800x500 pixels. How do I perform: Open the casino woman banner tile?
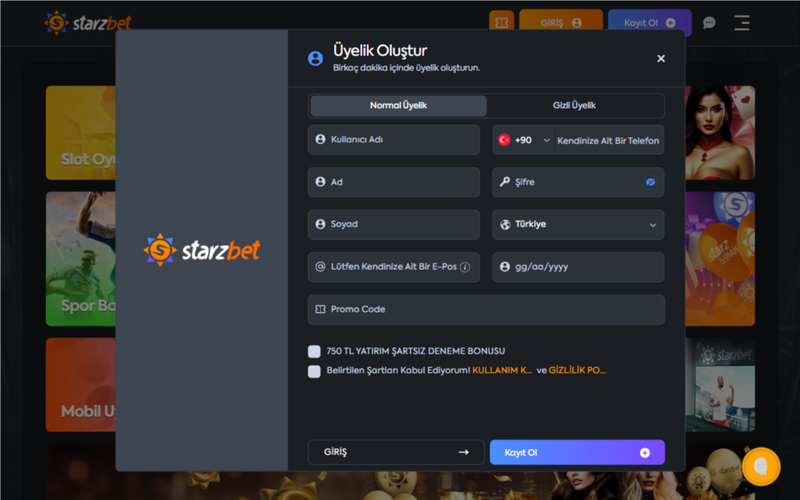point(720,133)
